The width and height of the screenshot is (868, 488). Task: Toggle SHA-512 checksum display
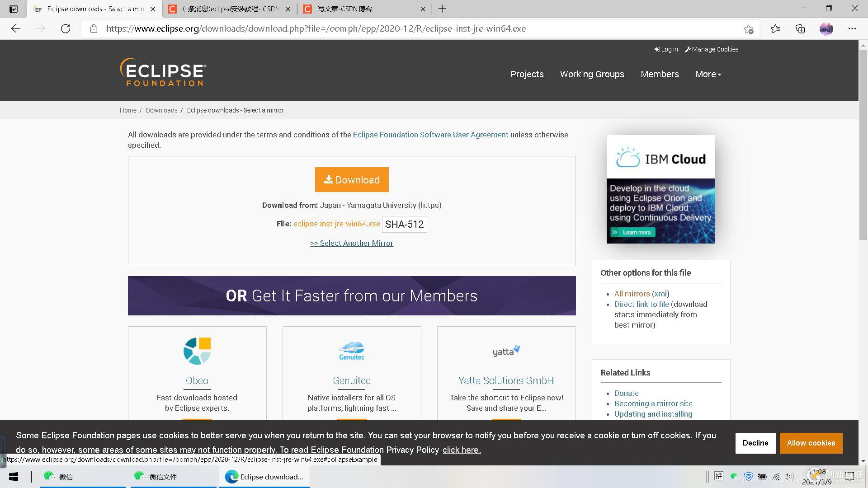pyautogui.click(x=404, y=224)
